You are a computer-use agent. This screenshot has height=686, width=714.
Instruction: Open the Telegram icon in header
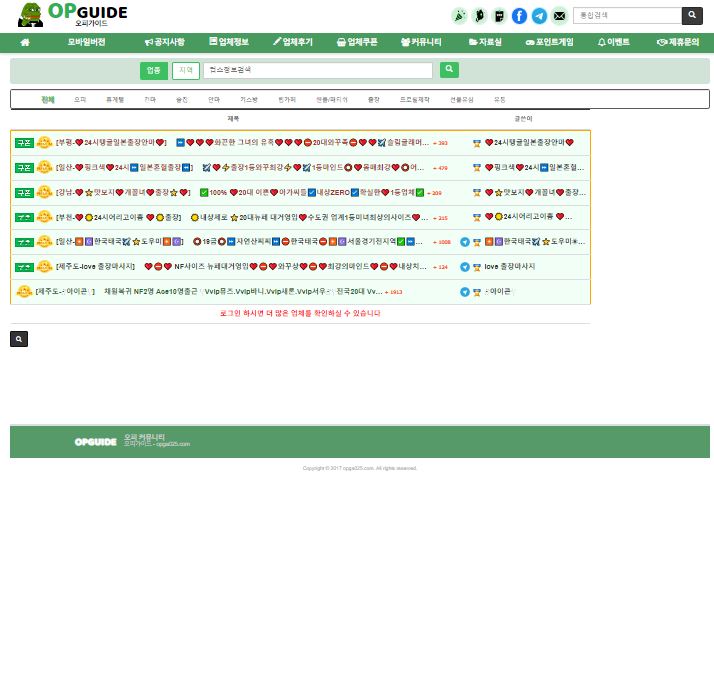539,16
